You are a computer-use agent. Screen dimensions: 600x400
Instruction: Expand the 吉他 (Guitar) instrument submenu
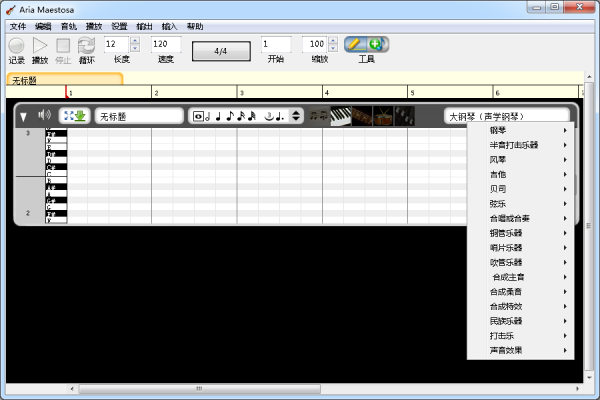point(521,175)
